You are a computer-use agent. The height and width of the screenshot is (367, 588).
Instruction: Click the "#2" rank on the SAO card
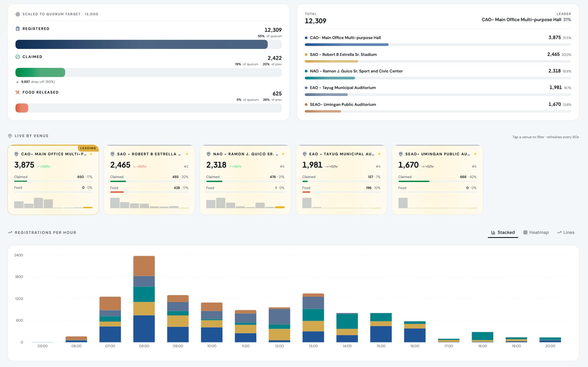tap(186, 167)
